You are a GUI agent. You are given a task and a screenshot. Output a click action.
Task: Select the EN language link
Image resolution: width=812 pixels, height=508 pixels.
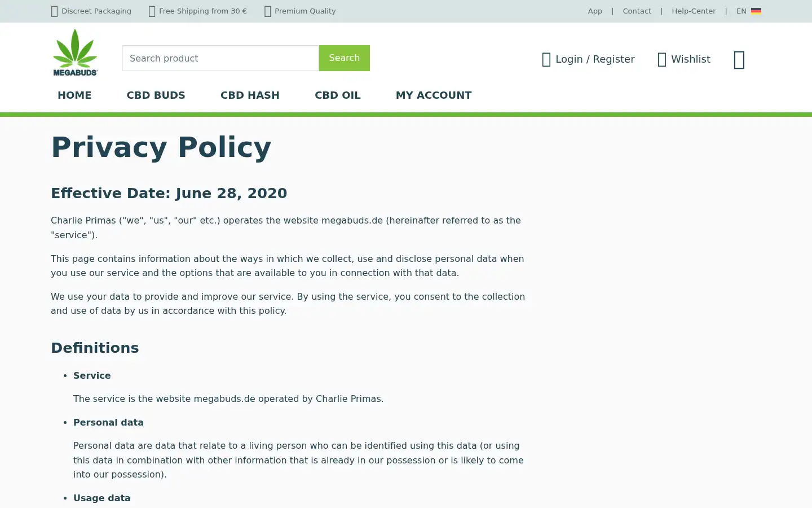pyautogui.click(x=741, y=11)
